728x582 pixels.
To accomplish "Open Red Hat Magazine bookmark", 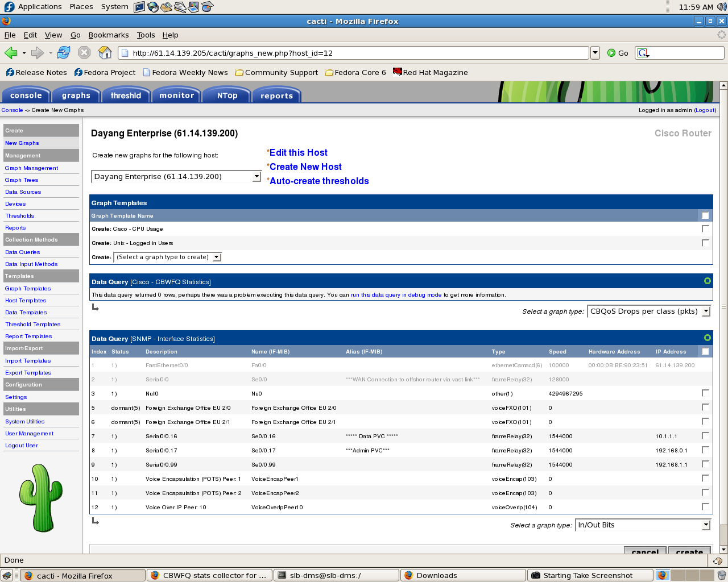I will click(431, 72).
